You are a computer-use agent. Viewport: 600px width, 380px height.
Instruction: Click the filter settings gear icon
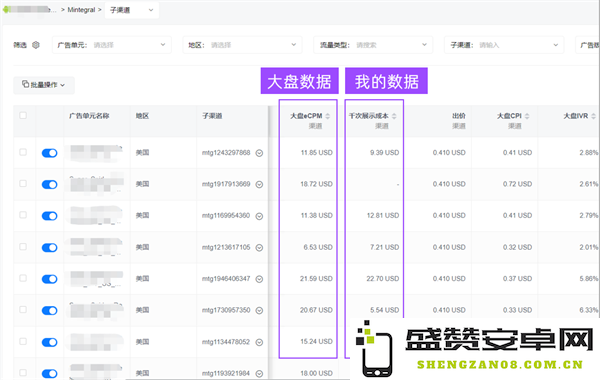(36, 45)
